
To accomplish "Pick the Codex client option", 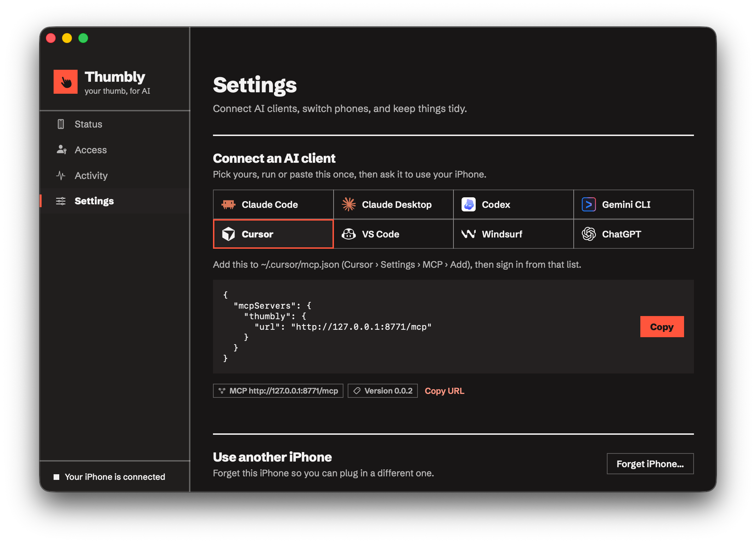I will (513, 205).
